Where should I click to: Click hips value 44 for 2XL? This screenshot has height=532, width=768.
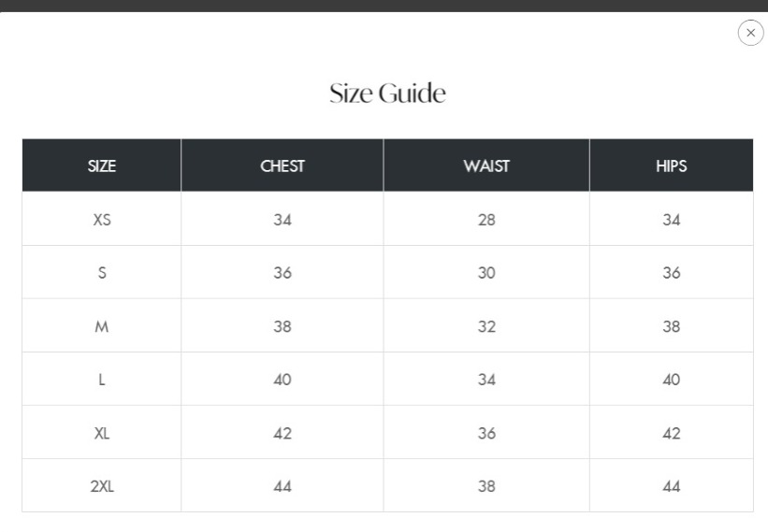click(671, 486)
